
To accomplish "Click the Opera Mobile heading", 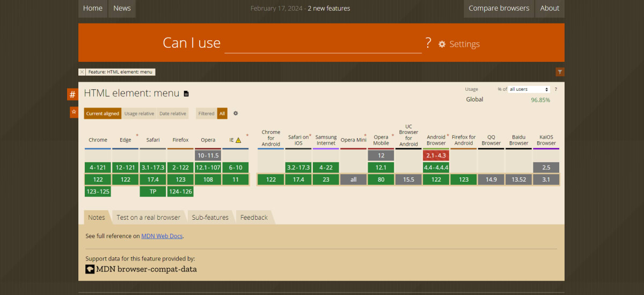I will [381, 140].
